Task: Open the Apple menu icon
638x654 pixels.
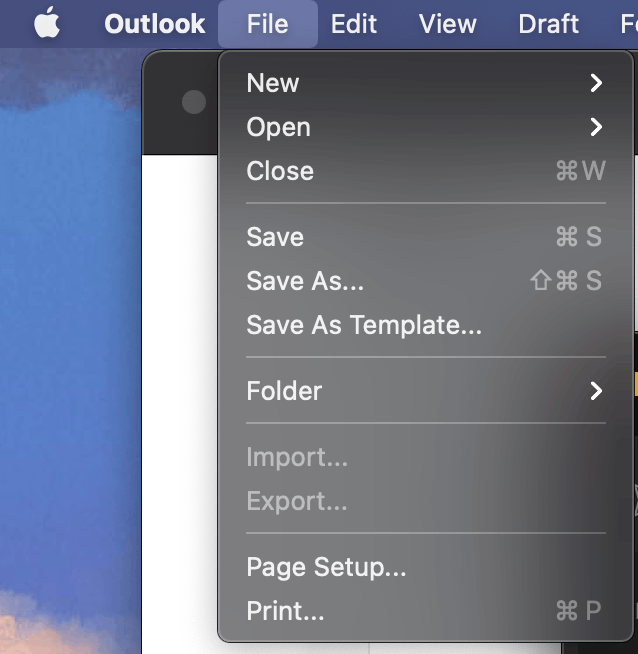Action: pos(47,23)
